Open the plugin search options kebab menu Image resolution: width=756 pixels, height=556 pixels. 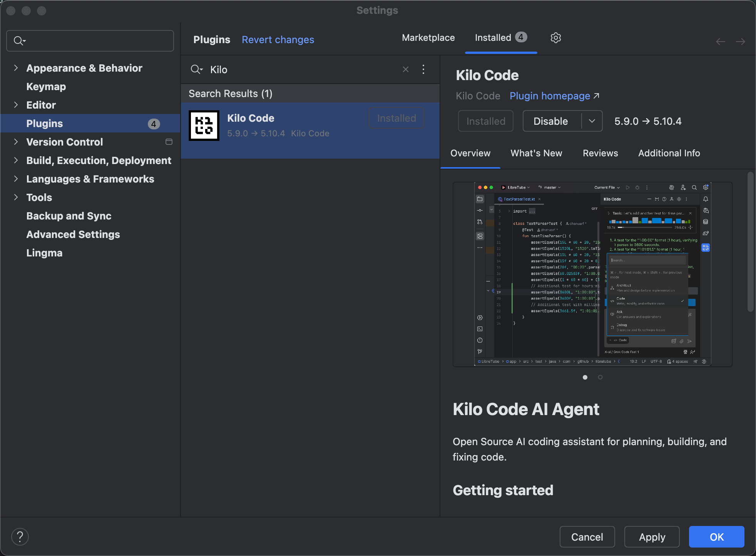point(423,69)
